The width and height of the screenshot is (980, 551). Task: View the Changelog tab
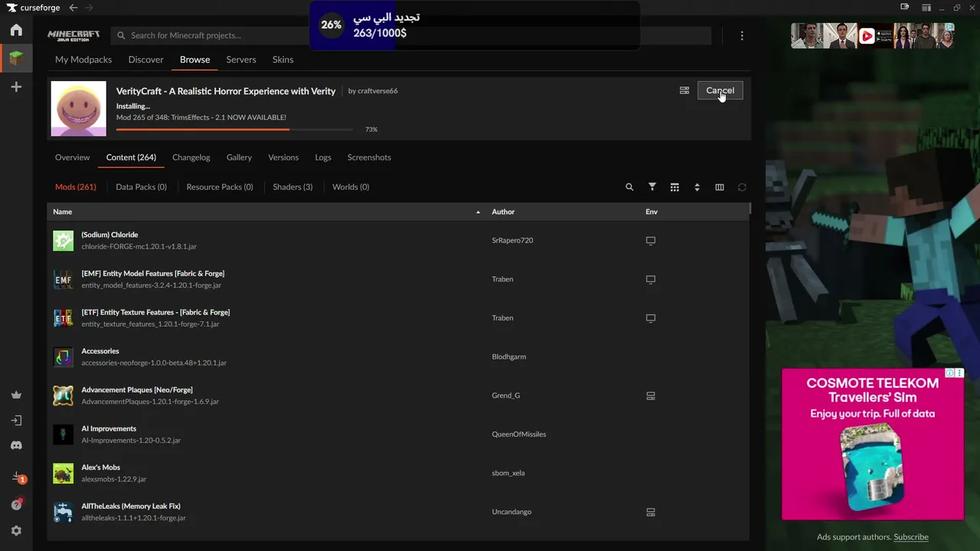click(x=191, y=158)
